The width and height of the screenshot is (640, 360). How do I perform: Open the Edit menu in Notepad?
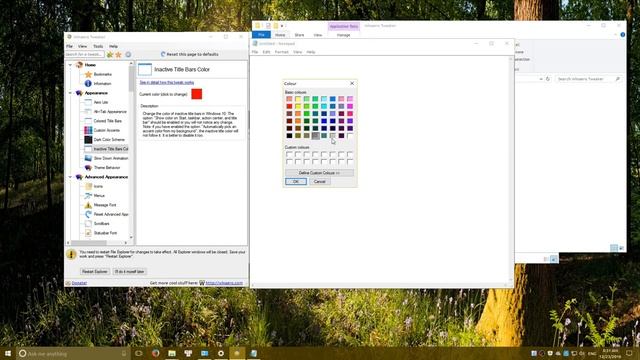pyautogui.click(x=267, y=52)
